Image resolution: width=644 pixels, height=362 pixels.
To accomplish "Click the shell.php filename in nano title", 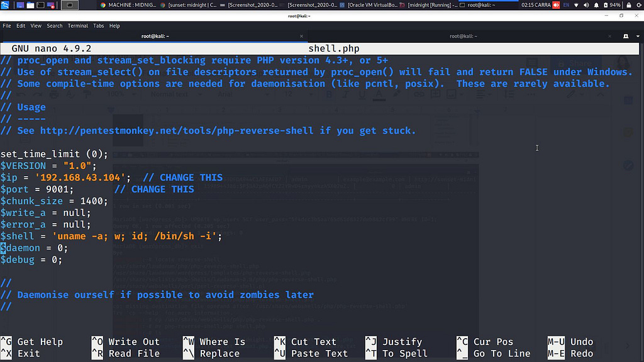I will coord(334,48).
